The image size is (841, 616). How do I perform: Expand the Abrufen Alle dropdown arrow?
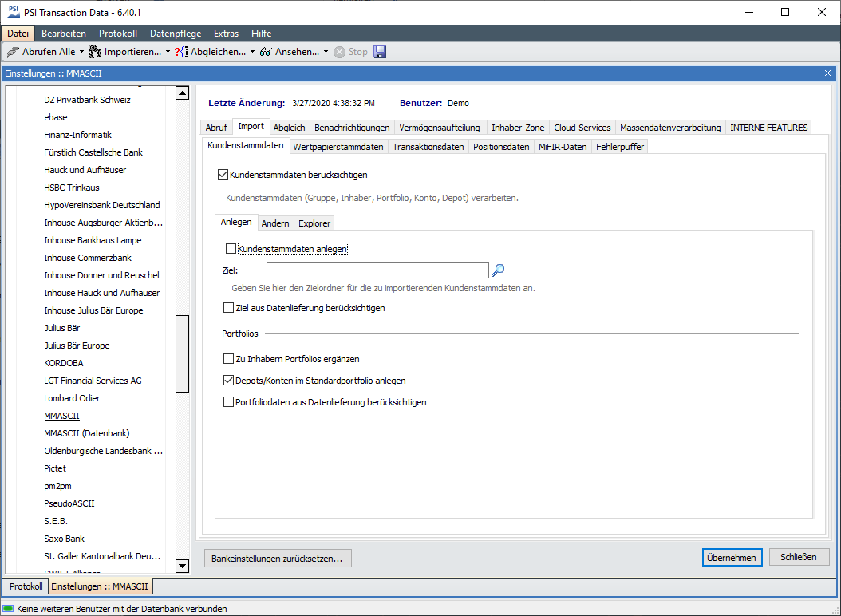point(81,52)
